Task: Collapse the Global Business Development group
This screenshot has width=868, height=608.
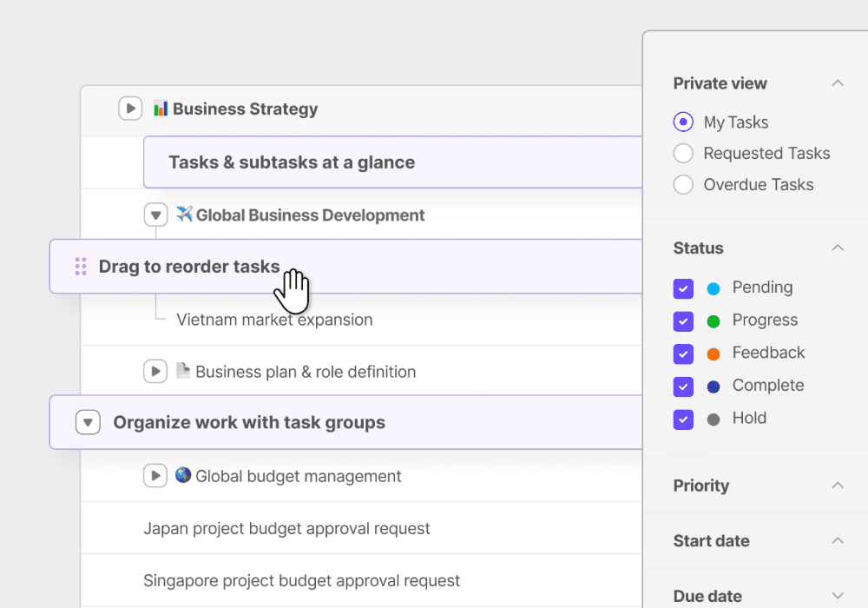Action: tap(156, 215)
